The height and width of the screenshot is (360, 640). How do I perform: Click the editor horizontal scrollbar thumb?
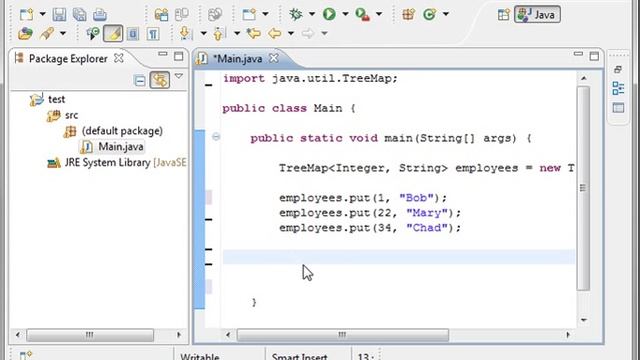coord(343,335)
